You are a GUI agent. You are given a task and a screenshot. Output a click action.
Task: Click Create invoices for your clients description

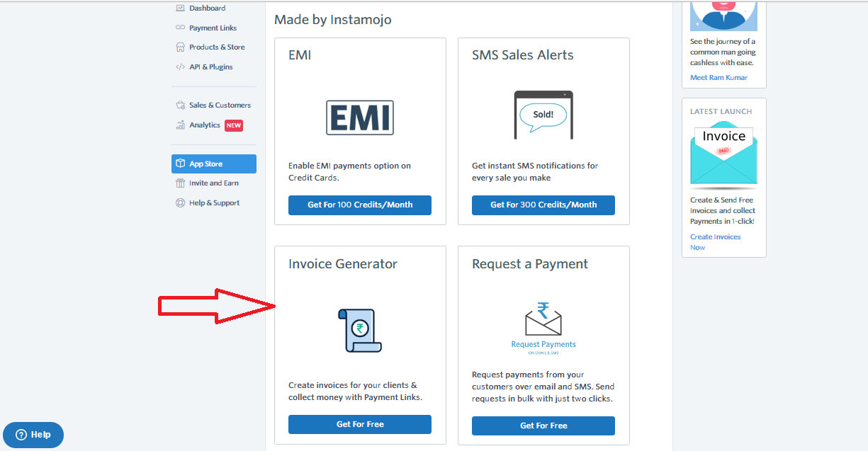tap(355, 392)
